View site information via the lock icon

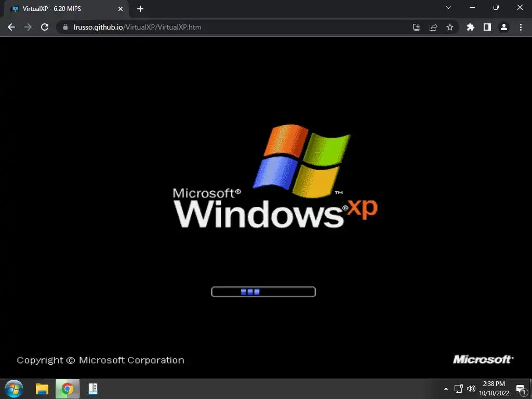coord(65,27)
